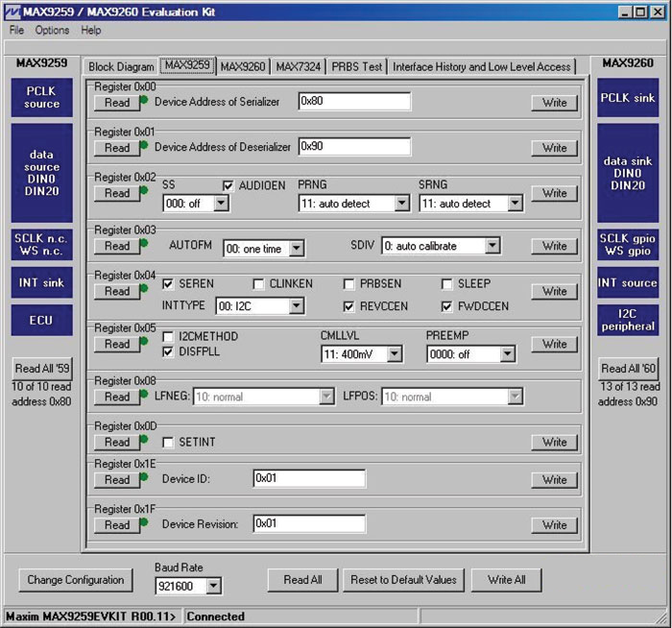672x628 pixels.
Task: Click Write button for Register 0x1E
Action: click(x=555, y=480)
